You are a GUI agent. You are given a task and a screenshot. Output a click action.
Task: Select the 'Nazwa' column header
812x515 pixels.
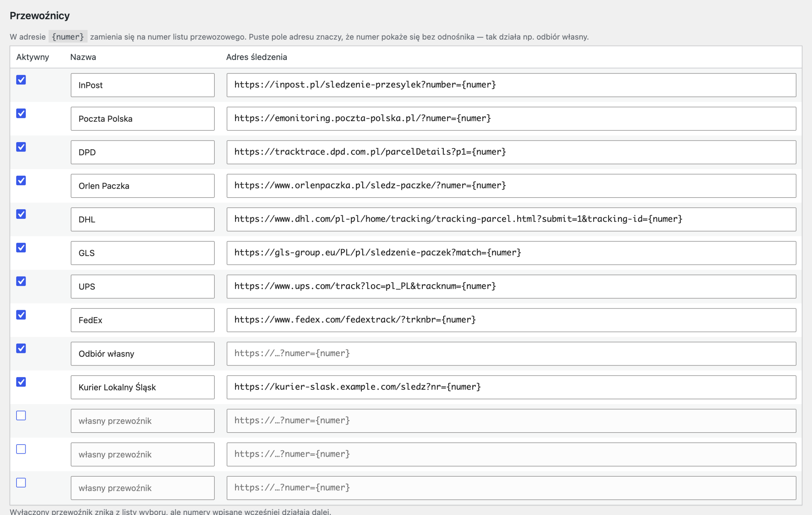pos(83,57)
